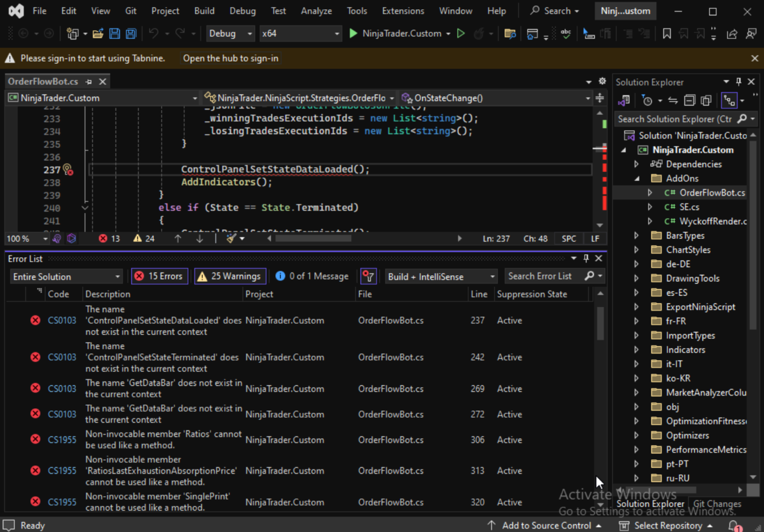Click the Open File folder icon
Image resolution: width=764 pixels, height=532 pixels.
(98, 34)
